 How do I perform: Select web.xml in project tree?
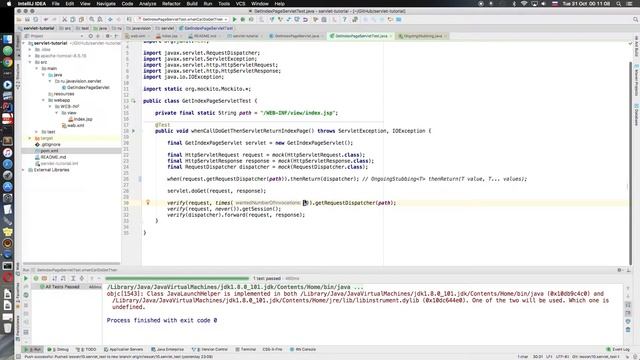pos(76,126)
